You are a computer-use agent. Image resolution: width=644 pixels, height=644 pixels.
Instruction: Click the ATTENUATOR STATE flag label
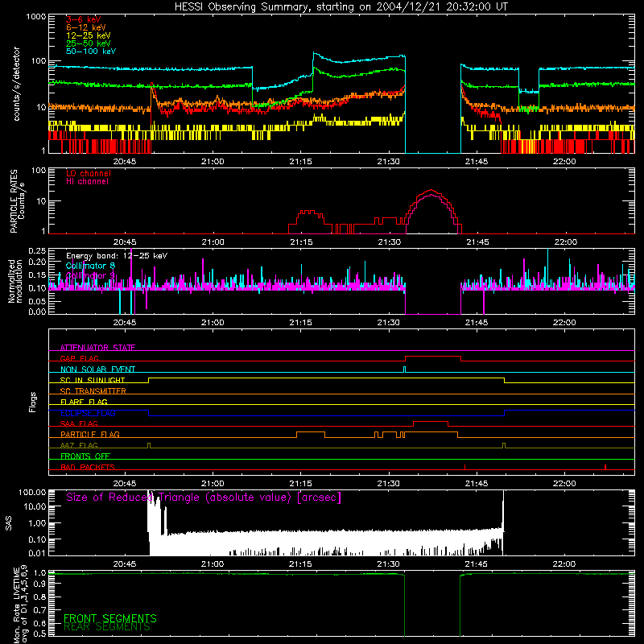coord(97,348)
